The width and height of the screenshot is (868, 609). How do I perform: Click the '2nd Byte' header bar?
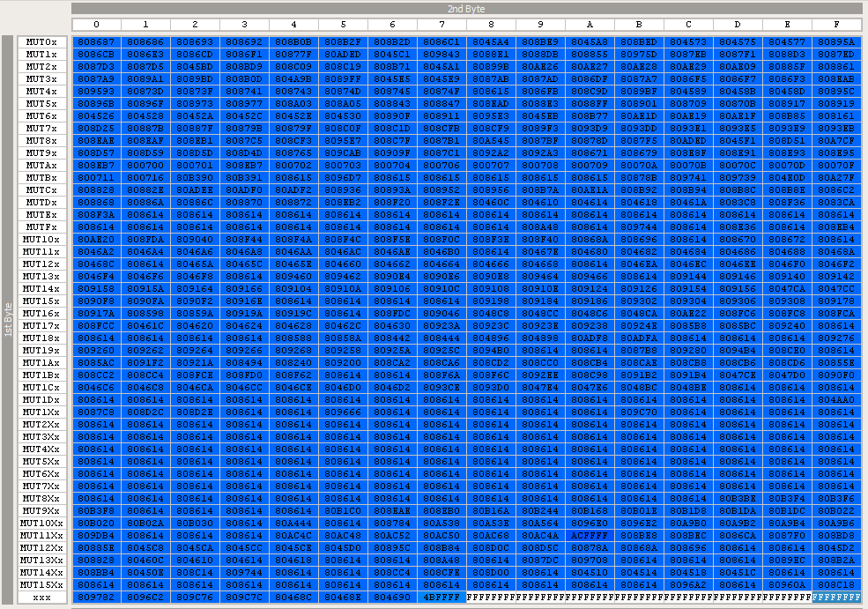[x=467, y=8]
